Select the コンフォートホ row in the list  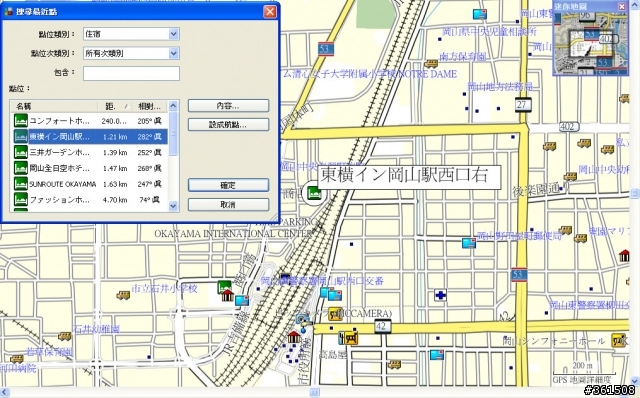tap(89, 121)
